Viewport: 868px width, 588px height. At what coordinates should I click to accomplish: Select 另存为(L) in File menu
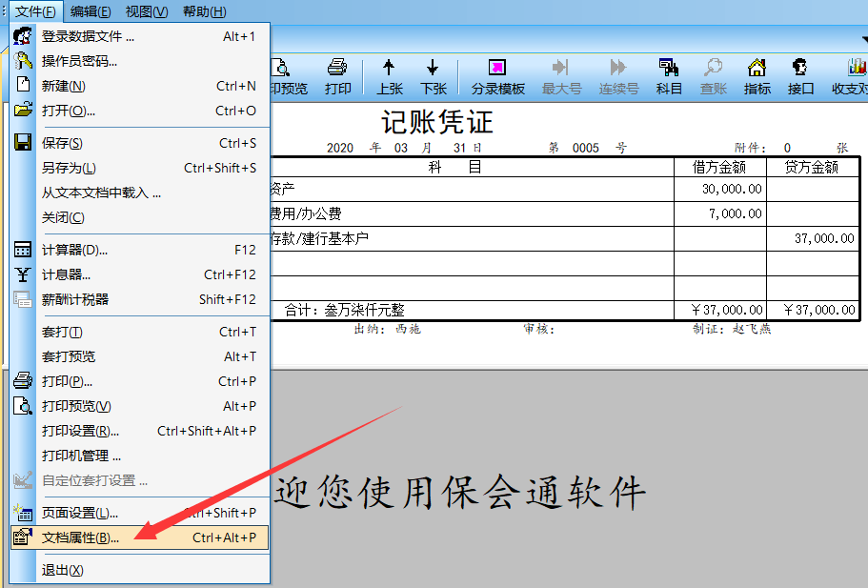(x=69, y=168)
